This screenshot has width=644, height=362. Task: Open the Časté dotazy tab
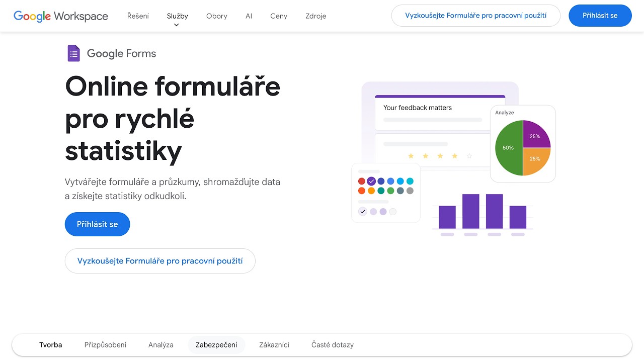coord(333,345)
